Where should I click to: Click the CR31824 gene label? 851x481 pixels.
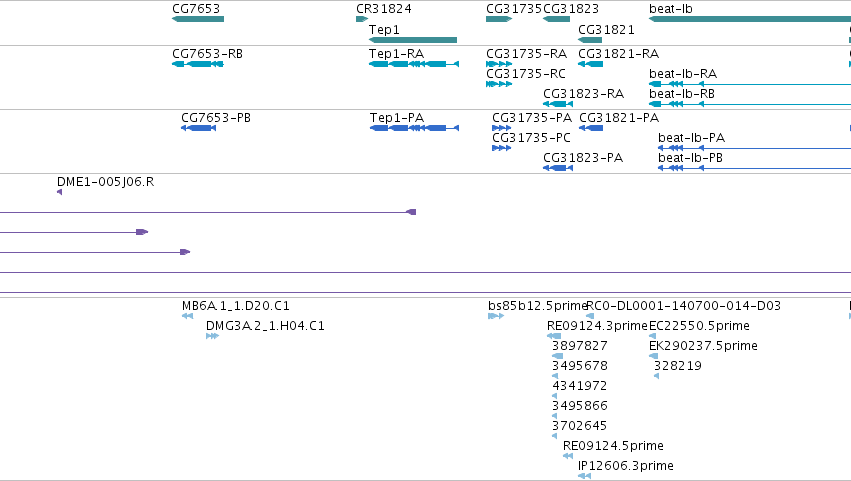(384, 9)
